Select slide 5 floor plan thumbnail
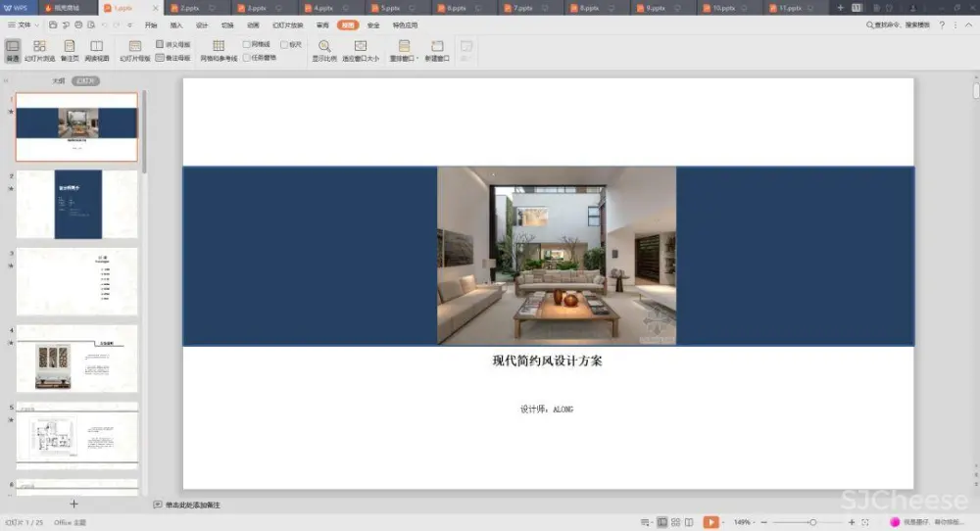The image size is (980, 531). [x=76, y=435]
